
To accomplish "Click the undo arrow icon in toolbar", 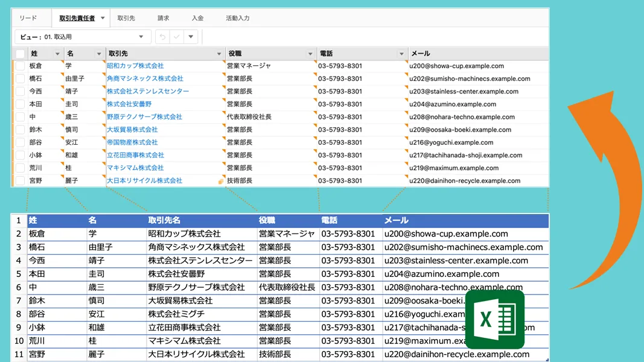I will pos(162,37).
